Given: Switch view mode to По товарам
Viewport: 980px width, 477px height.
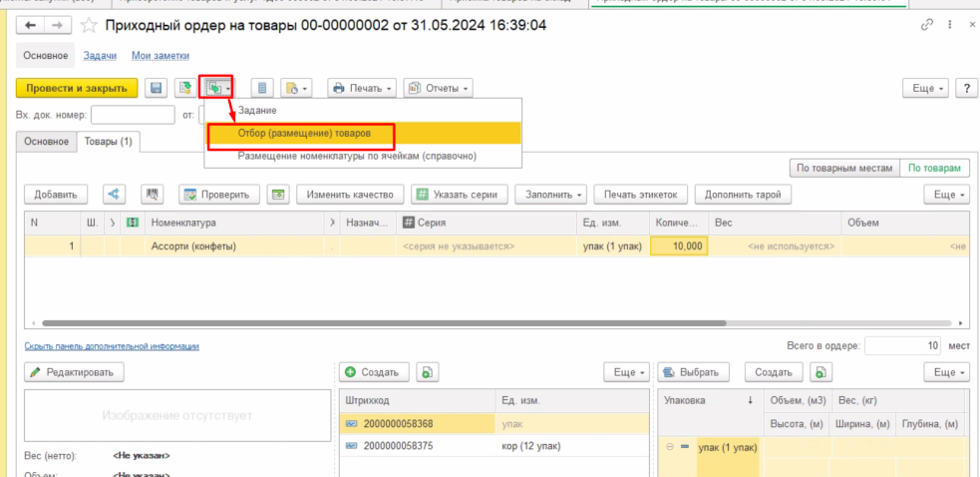Looking at the screenshot, I should click(x=934, y=169).
